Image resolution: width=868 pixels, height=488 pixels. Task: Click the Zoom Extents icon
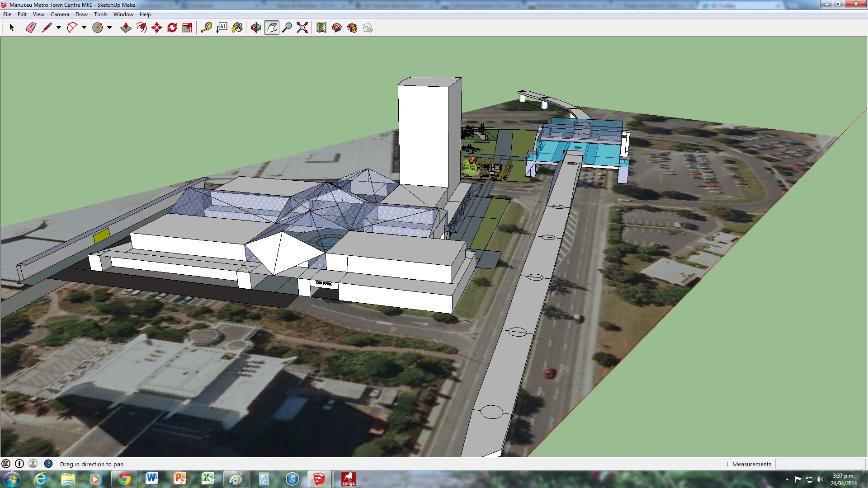pyautogui.click(x=302, y=28)
